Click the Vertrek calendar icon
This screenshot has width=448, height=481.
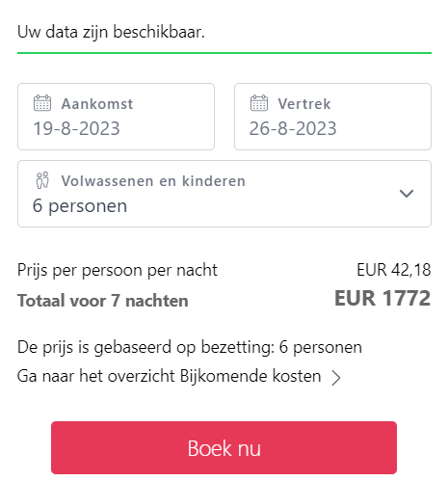pyautogui.click(x=259, y=103)
